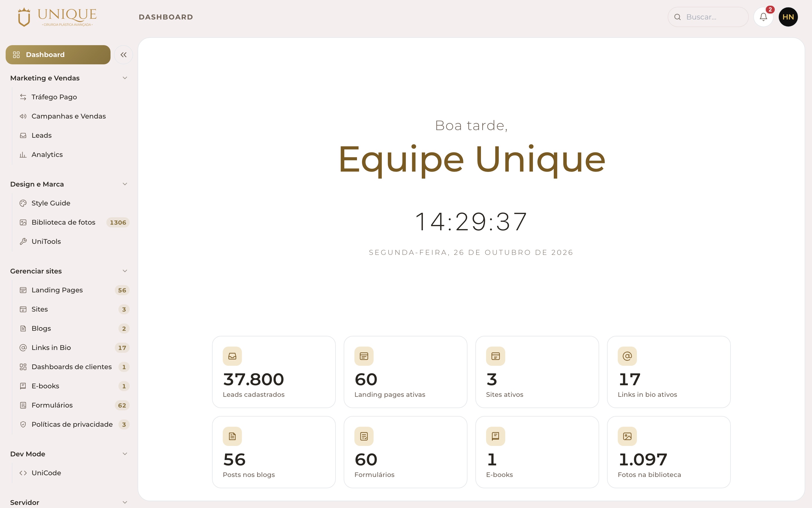
Task: Click the 1306 badge on Biblioteca de fotos
Action: (118, 222)
